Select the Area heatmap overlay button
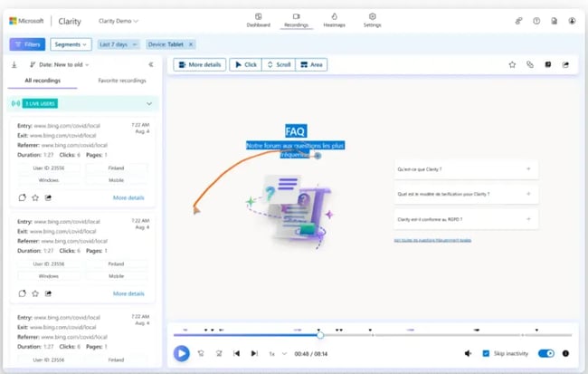The height and width of the screenshot is (374, 588). [311, 64]
